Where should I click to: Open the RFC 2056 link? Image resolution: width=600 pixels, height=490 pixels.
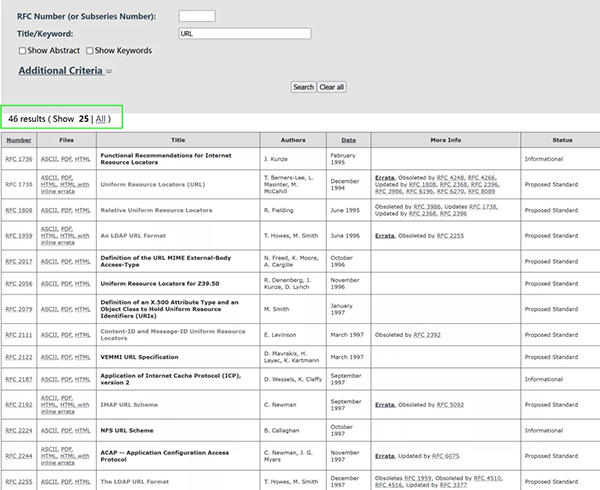19,283
